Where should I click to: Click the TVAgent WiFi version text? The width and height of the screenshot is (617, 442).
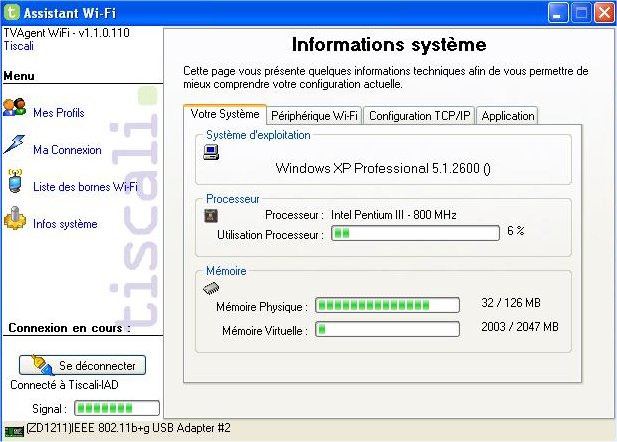(x=67, y=33)
